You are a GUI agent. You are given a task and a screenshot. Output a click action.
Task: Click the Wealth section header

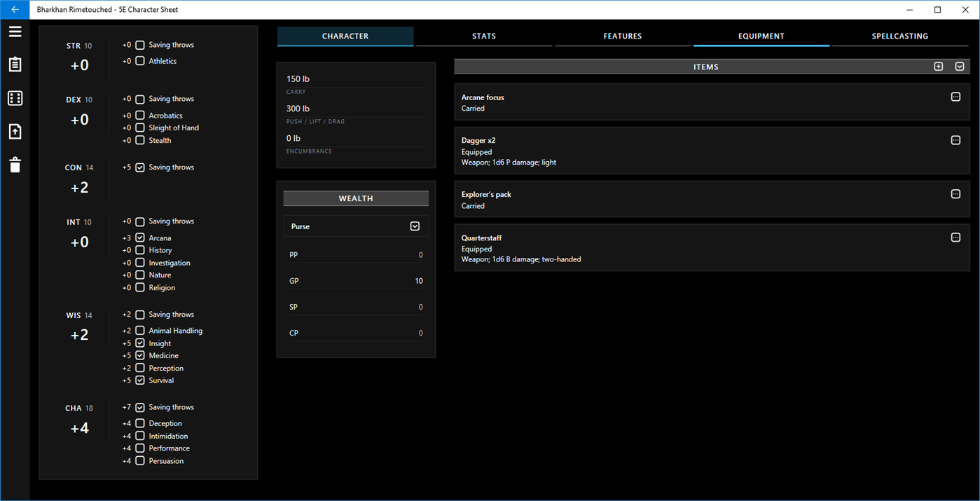(356, 198)
